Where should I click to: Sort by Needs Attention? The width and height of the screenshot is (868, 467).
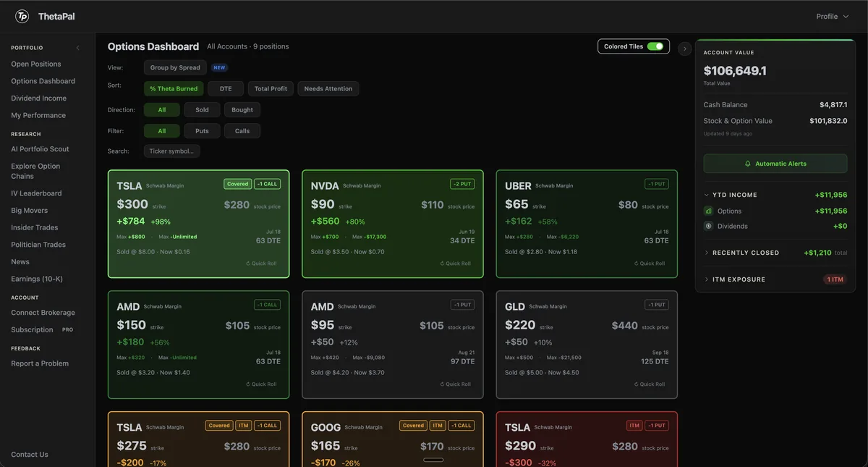(328, 89)
